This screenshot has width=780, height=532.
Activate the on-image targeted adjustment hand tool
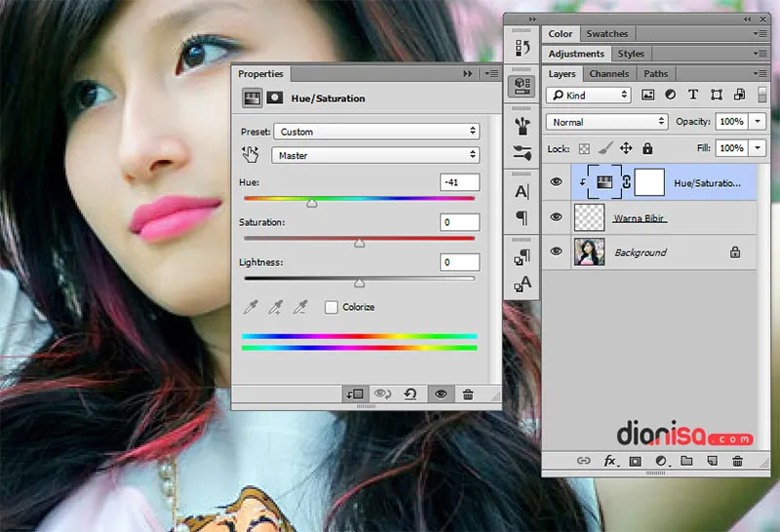tap(251, 154)
